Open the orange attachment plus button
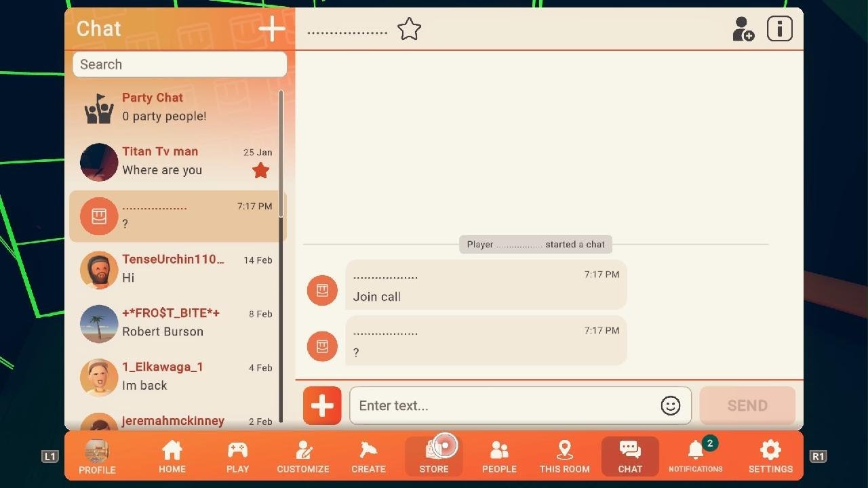This screenshot has height=488, width=868. pos(322,406)
